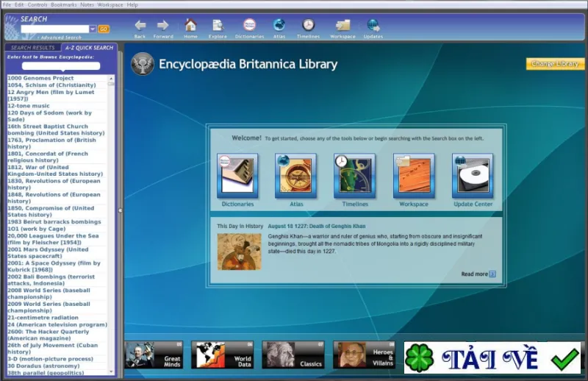Click the list scroll-down arrow
This screenshot has height=381, width=588.
click(x=111, y=371)
